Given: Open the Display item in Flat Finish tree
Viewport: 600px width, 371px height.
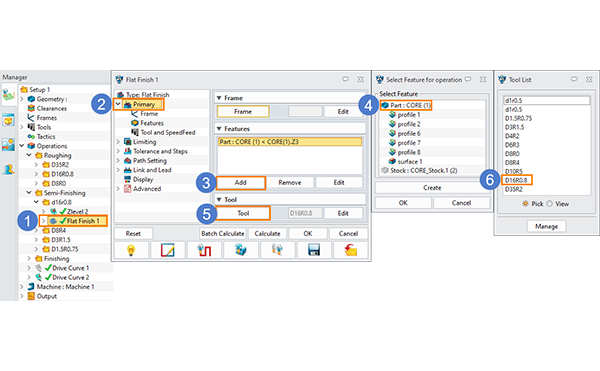Looking at the screenshot, I should (143, 179).
